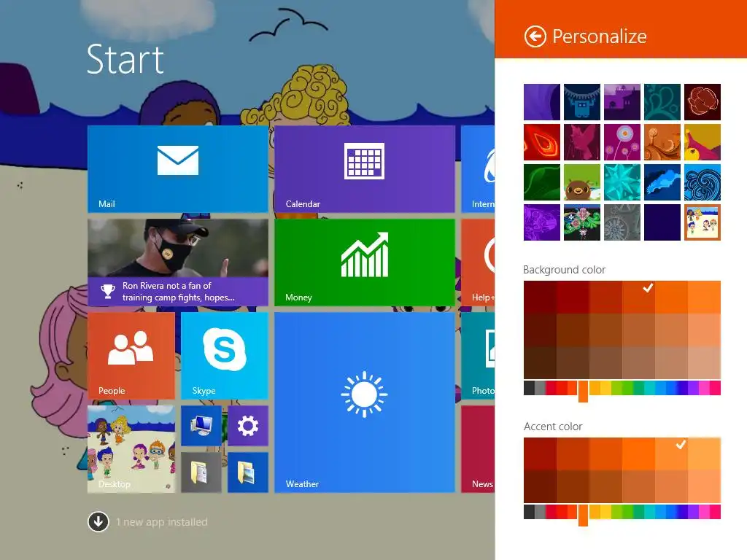747x560 pixels.
Task: Select the crimson bird background pattern
Action: pos(581,142)
